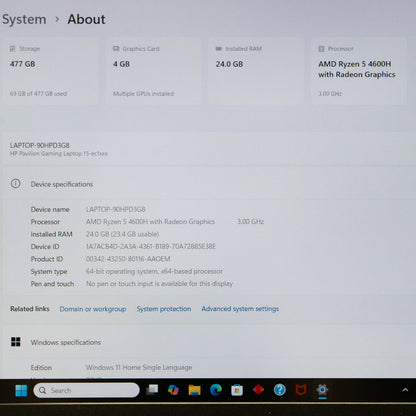This screenshot has height=416, width=416.
Task: Collapse the Device specifications section
Action: 208,184
